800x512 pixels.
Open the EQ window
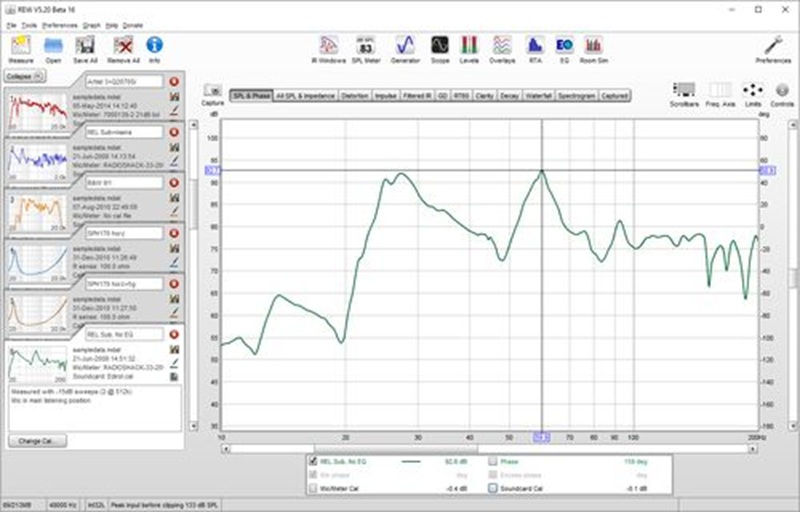pos(564,49)
